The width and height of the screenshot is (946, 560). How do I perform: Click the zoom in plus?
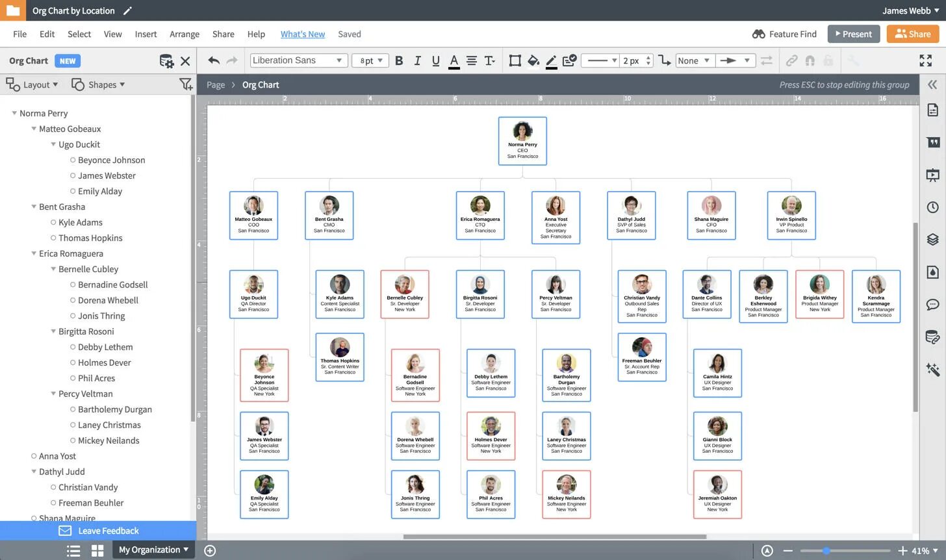(x=902, y=550)
